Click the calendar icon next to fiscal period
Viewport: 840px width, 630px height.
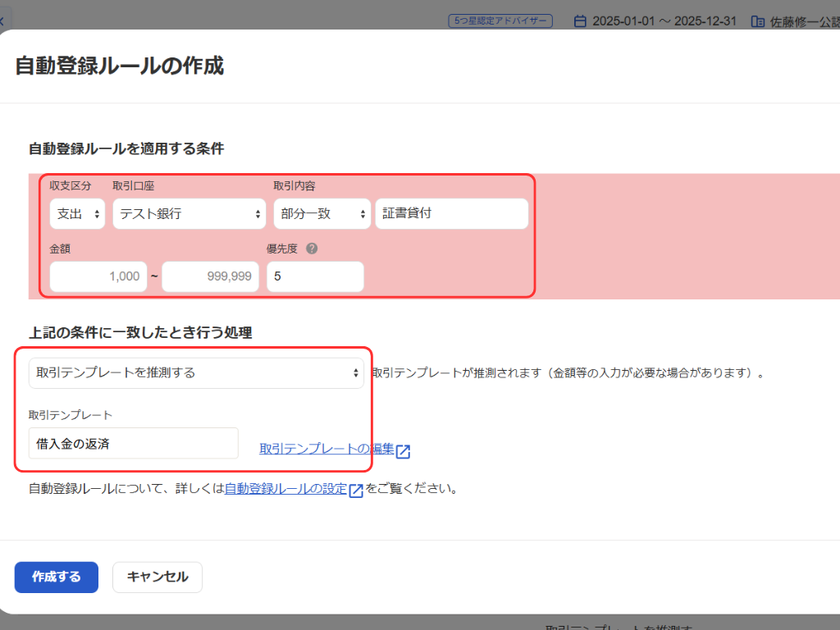tap(581, 21)
